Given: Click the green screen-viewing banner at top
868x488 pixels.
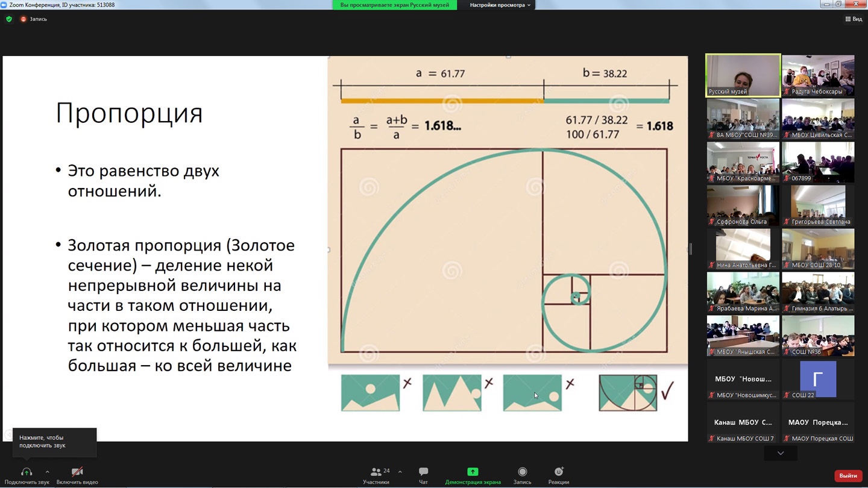Looking at the screenshot, I should click(x=394, y=5).
